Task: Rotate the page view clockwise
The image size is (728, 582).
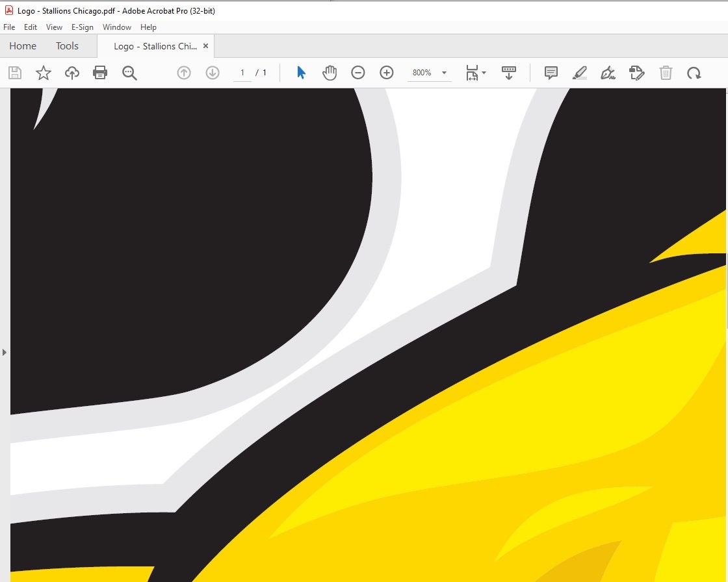Action: [x=694, y=73]
